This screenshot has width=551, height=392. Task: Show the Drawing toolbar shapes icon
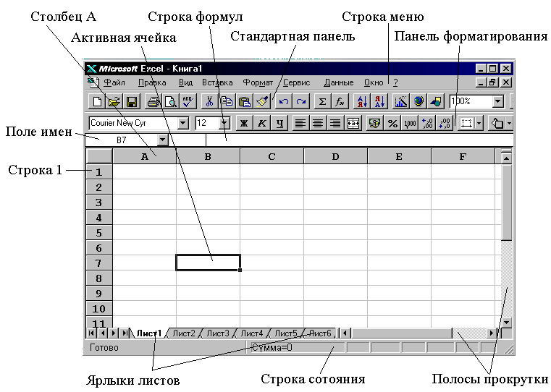436,102
